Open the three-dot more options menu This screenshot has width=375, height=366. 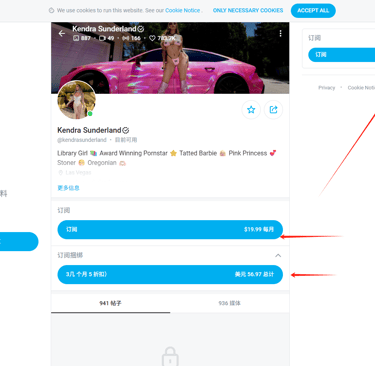point(280,33)
